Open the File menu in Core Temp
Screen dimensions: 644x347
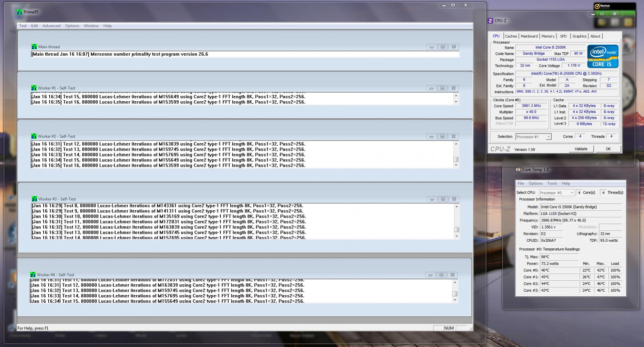tap(521, 184)
